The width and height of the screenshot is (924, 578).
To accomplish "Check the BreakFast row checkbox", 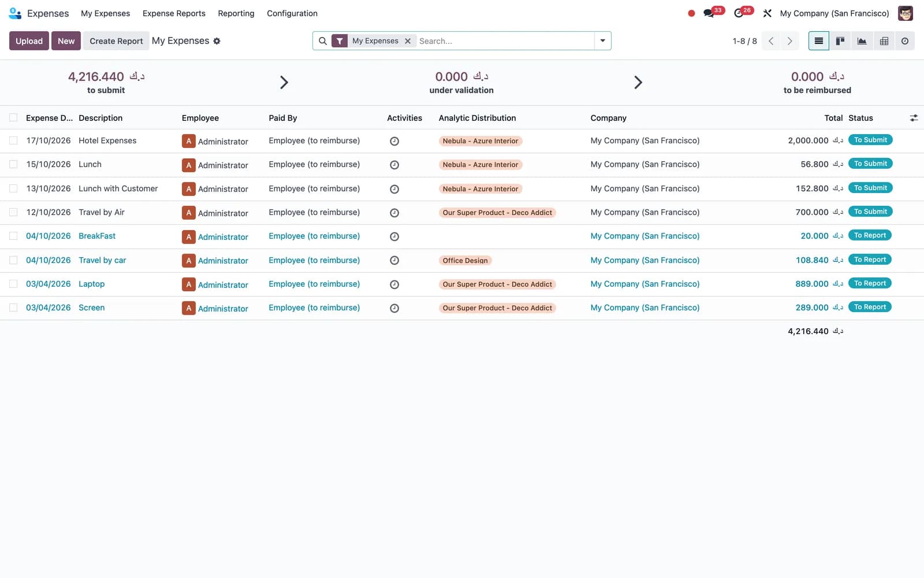I will [x=13, y=236].
